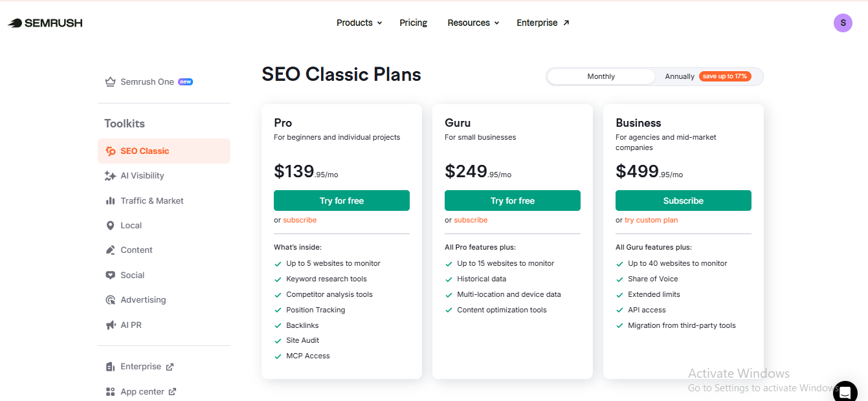Image resolution: width=868 pixels, height=401 pixels.
Task: Select the Local toolkit icon
Action: click(x=110, y=225)
